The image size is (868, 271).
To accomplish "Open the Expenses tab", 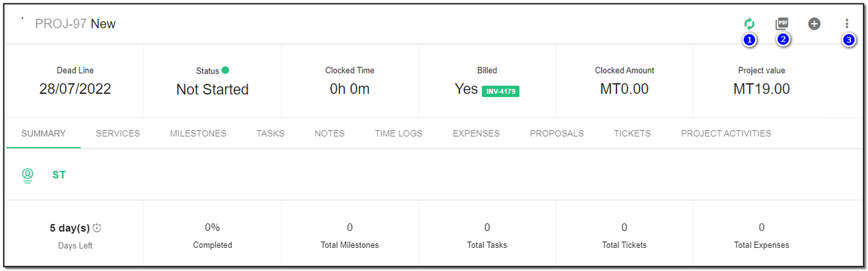I will pos(476,133).
